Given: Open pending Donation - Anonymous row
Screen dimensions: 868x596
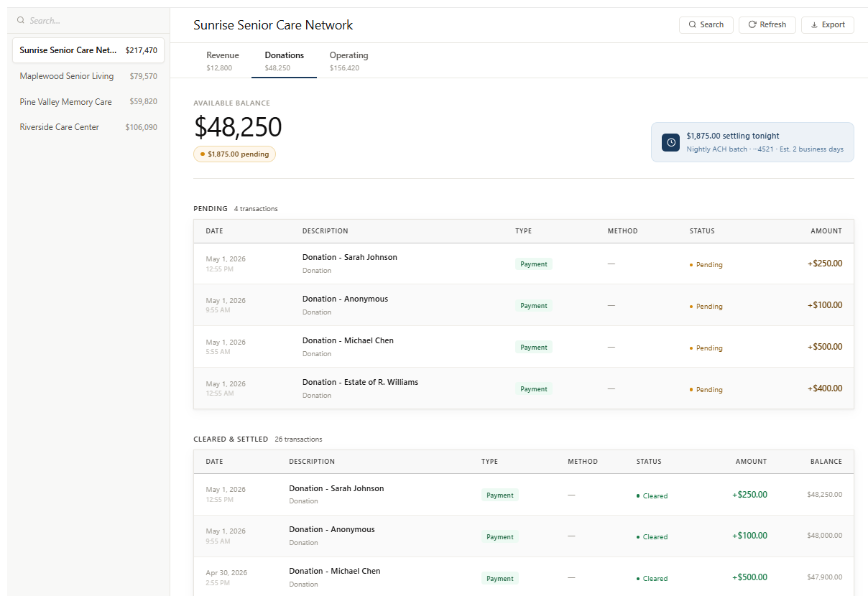Looking at the screenshot, I should [x=523, y=305].
